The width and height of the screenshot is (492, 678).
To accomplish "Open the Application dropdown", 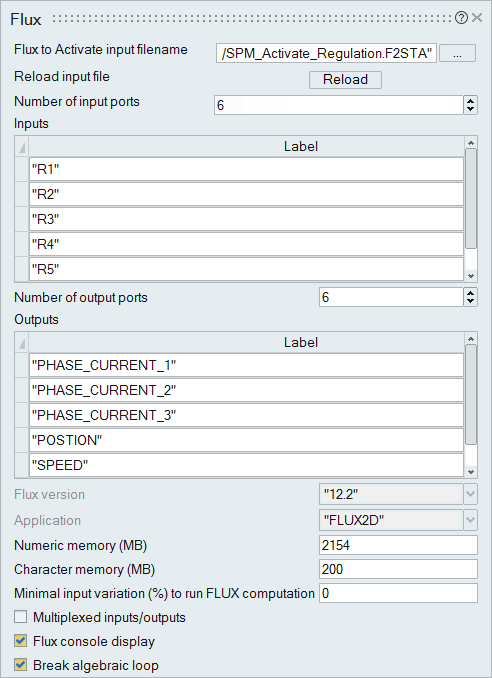I will (x=470, y=520).
